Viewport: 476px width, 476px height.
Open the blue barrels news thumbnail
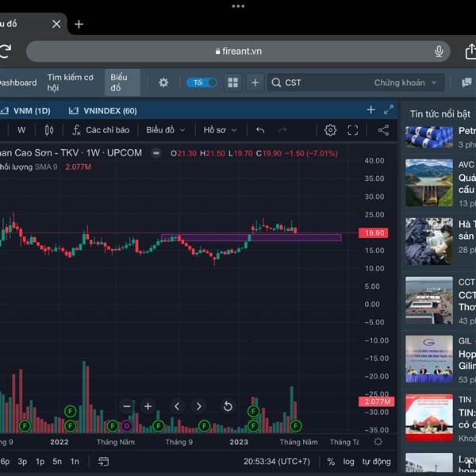(x=429, y=137)
